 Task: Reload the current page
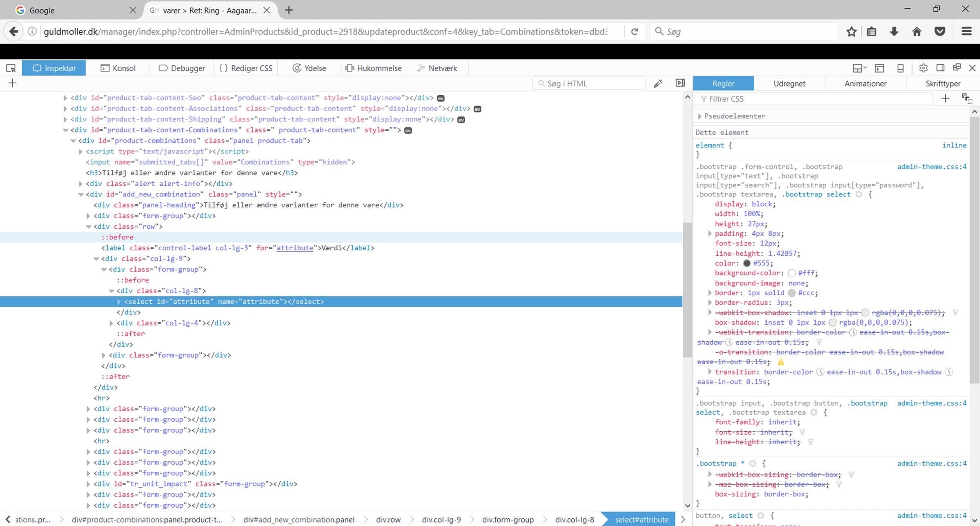[x=635, y=31]
